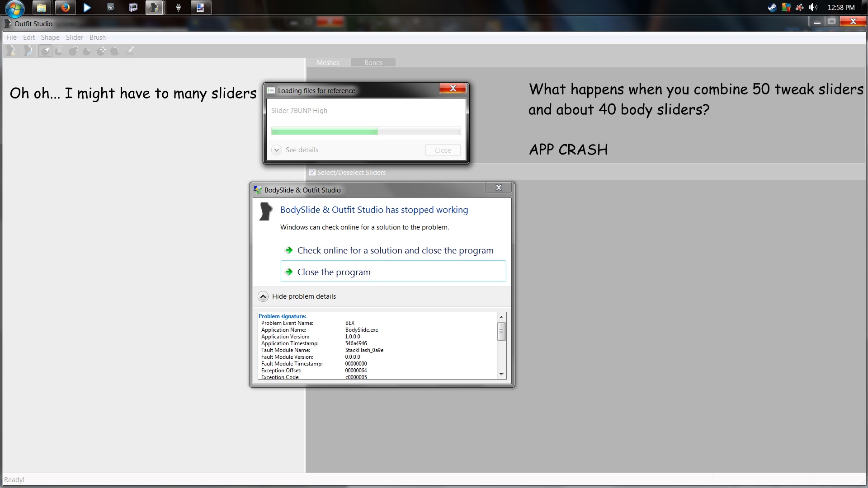Click the loading progress bar
The height and width of the screenshot is (488, 868).
tap(366, 131)
